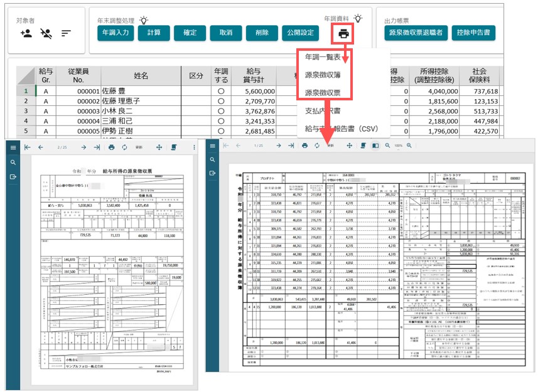Jump to last page in left viewer (2/25)
The image size is (538, 392).
coord(97,147)
